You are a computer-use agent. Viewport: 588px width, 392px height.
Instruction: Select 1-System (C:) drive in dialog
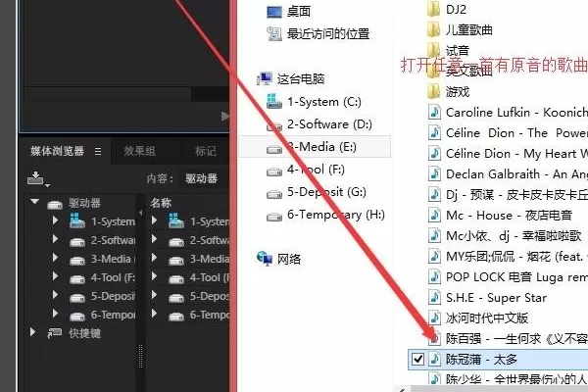pos(315,102)
